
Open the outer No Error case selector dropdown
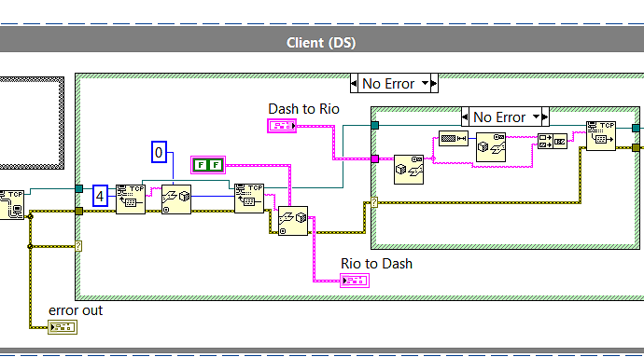click(x=425, y=83)
